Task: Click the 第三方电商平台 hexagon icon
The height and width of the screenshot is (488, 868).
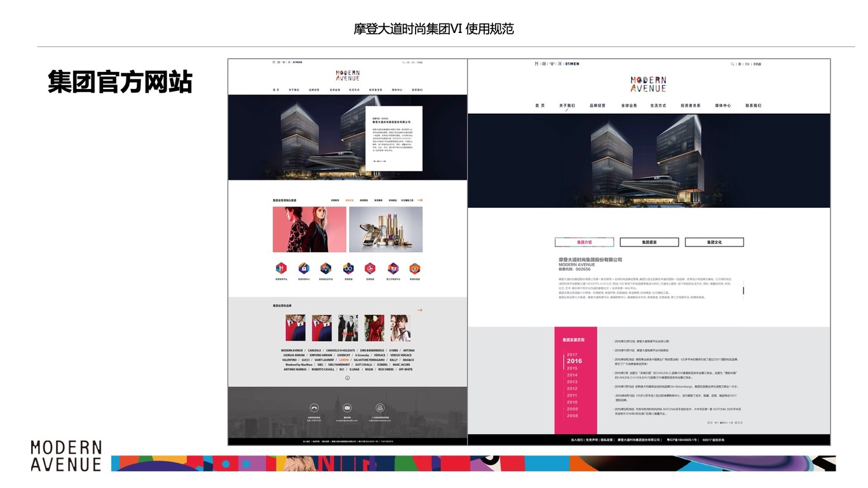Action: (393, 268)
